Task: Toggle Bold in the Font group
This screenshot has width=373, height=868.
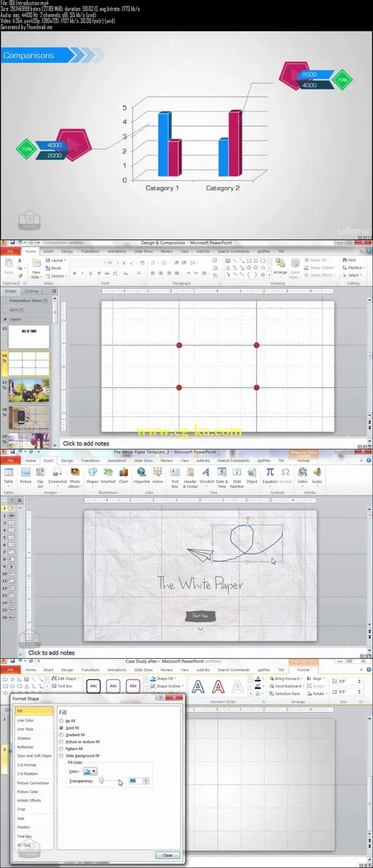Action: (74, 273)
